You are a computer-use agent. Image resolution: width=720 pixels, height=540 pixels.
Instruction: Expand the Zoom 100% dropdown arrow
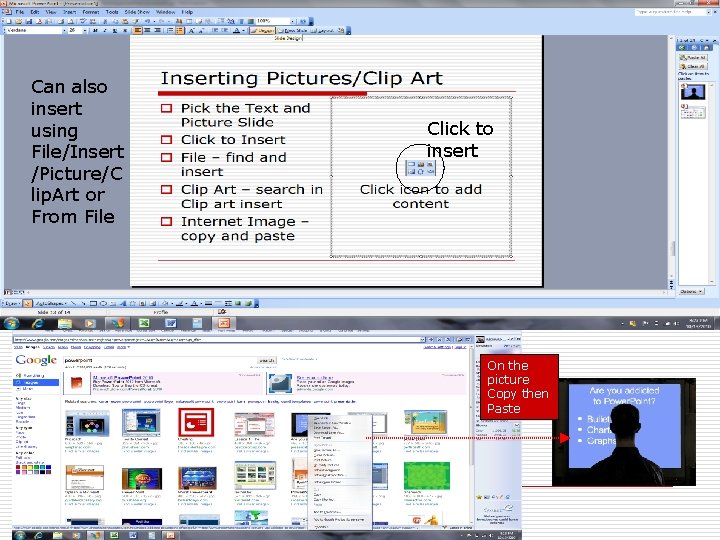point(292,21)
